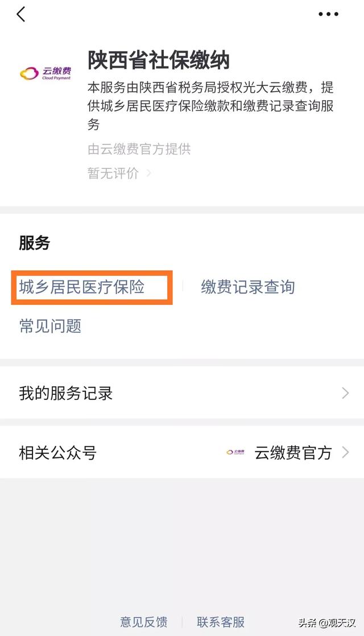
Task: Tap the small 云缴费 logo beside 云缴费官方
Action: click(x=235, y=452)
